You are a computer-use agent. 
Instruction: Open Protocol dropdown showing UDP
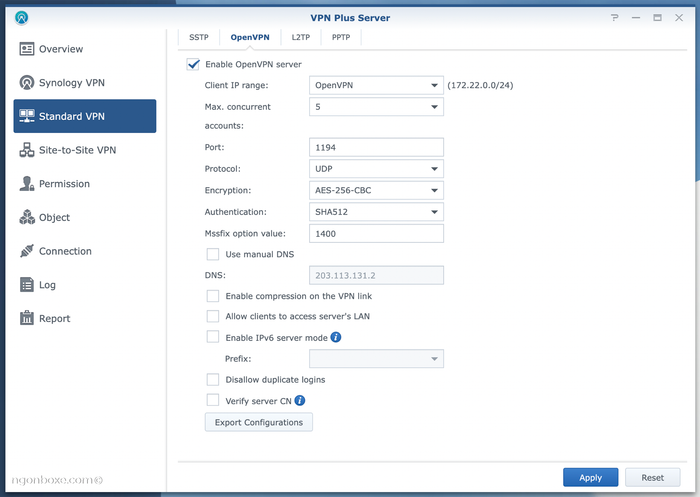coord(376,169)
